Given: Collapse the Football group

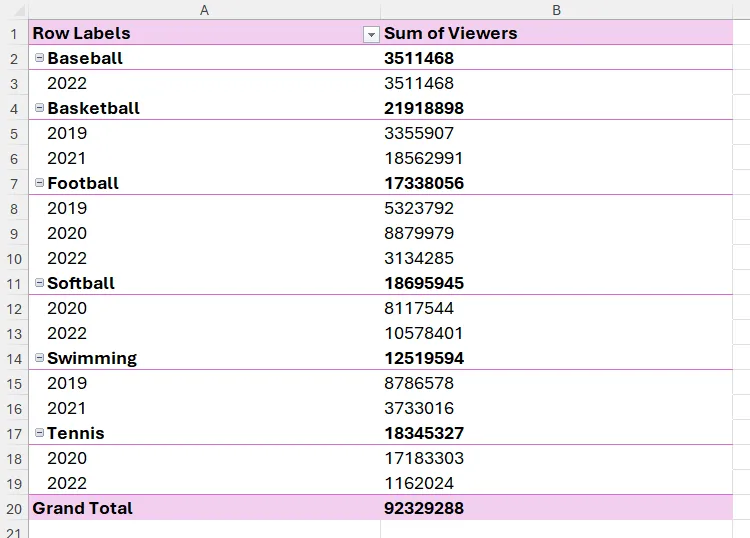Looking at the screenshot, I should [x=39, y=183].
